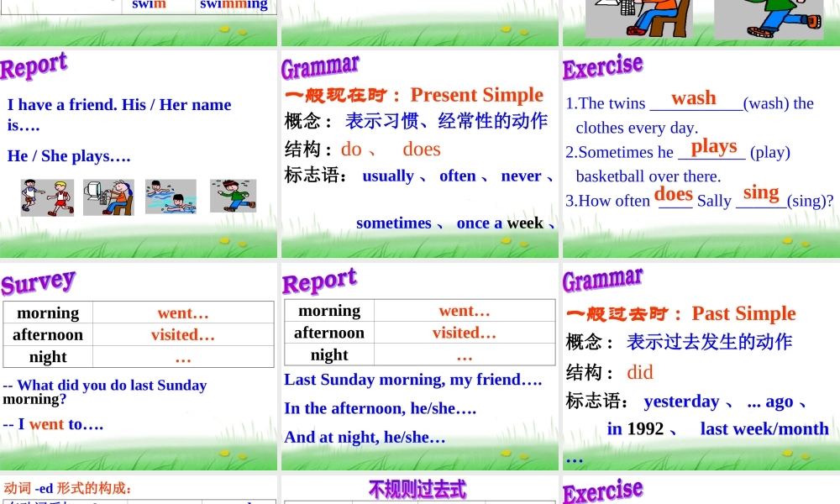Click 'visited…' cell in the Report table
840x504 pixels.
coord(464,333)
